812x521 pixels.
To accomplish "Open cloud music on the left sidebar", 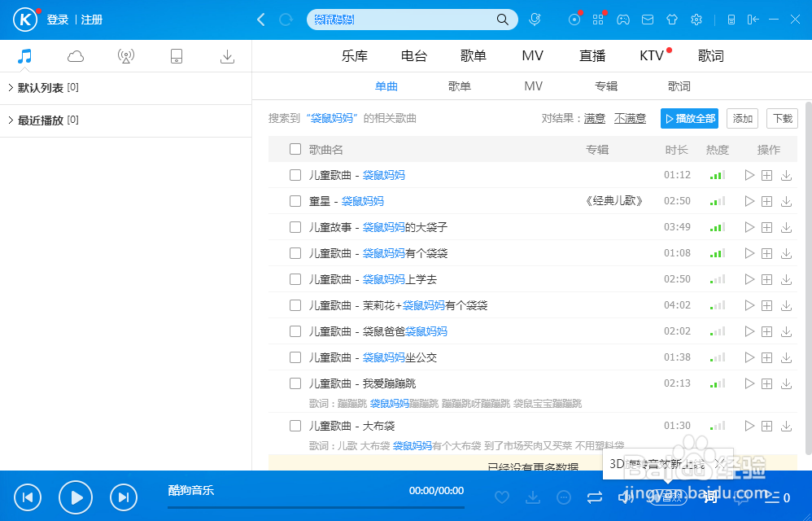I will tap(75, 55).
